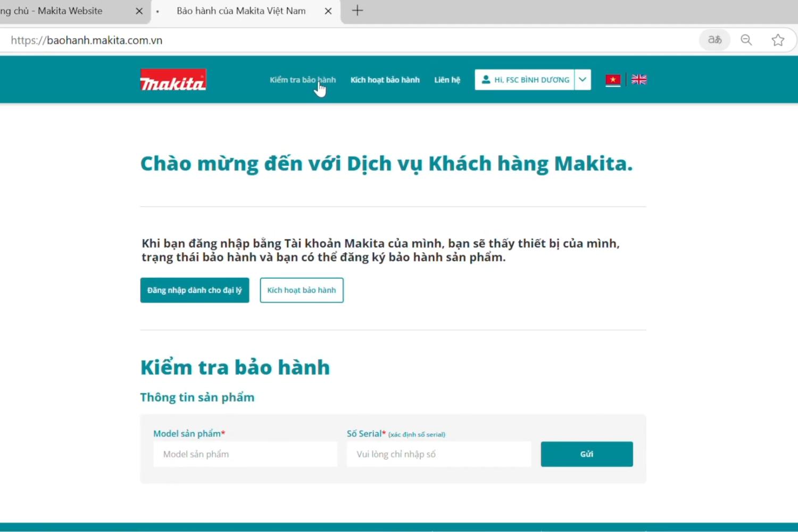
Task: Open a new browser tab
Action: coord(358,11)
